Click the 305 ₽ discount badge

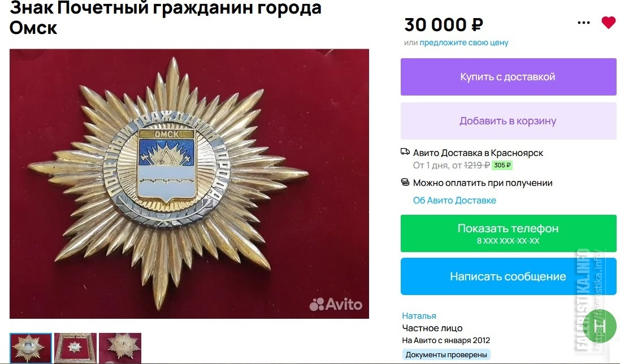pos(502,165)
